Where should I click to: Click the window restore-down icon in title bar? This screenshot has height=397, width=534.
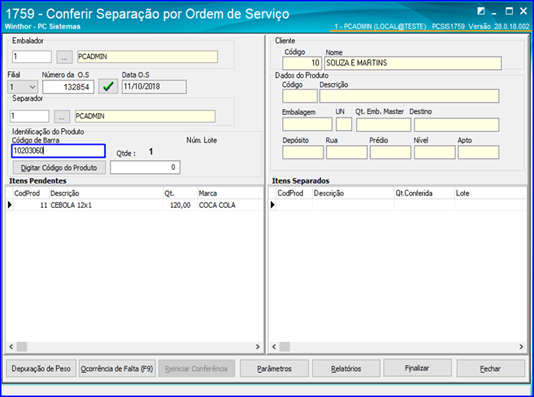coord(481,11)
